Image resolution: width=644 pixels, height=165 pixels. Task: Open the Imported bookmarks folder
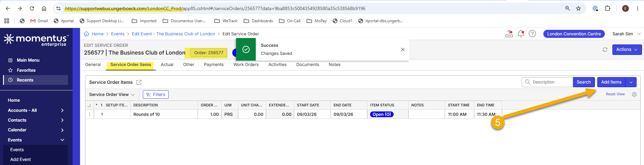point(144,21)
